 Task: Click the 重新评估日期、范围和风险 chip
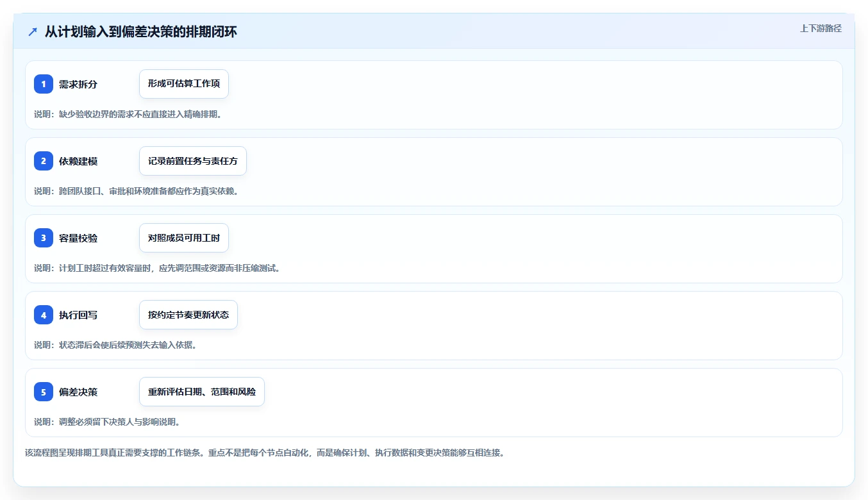pos(202,392)
